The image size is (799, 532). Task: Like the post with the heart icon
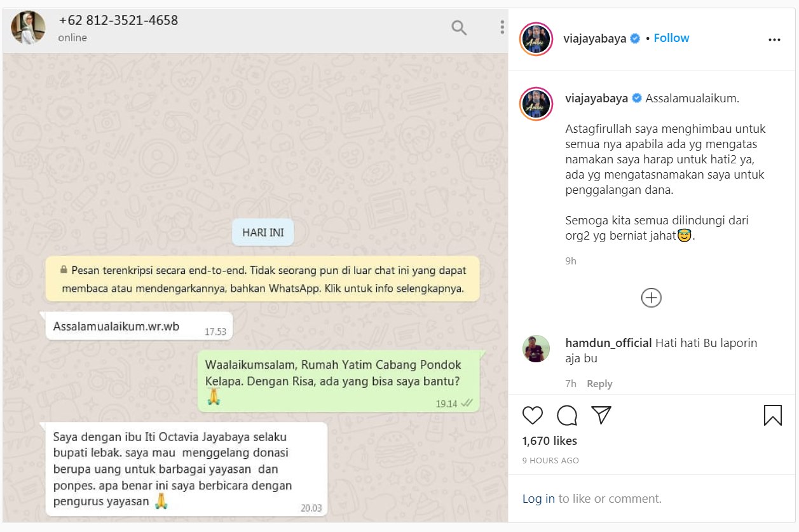[533, 415]
